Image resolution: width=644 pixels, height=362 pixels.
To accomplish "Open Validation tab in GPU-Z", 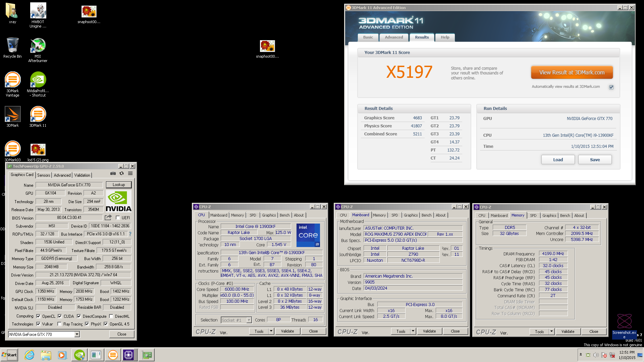I will point(82,175).
